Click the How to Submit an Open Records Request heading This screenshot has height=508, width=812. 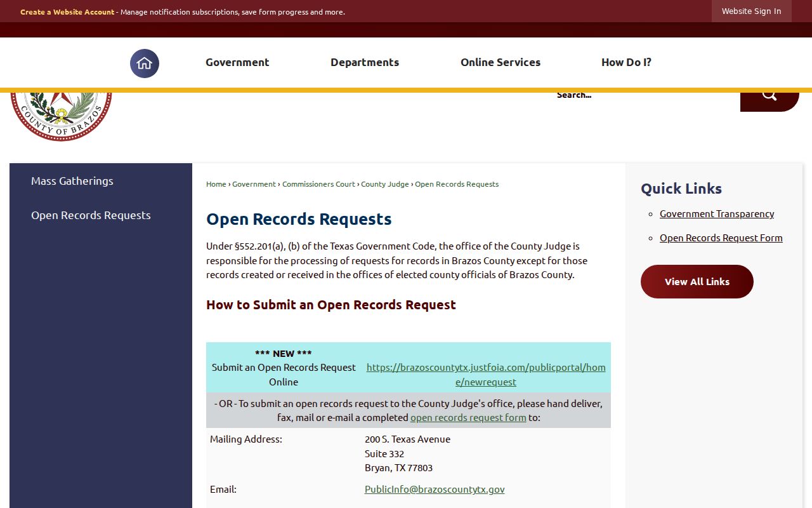pyautogui.click(x=331, y=305)
